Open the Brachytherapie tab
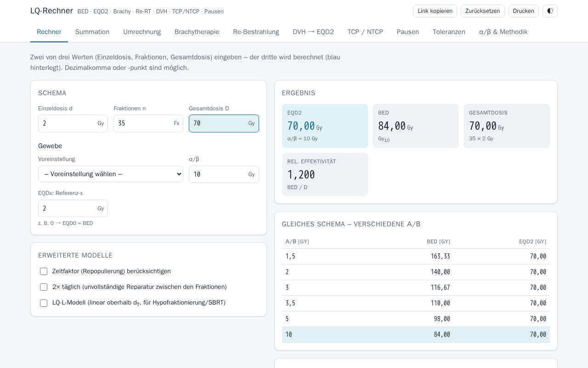 click(x=197, y=32)
